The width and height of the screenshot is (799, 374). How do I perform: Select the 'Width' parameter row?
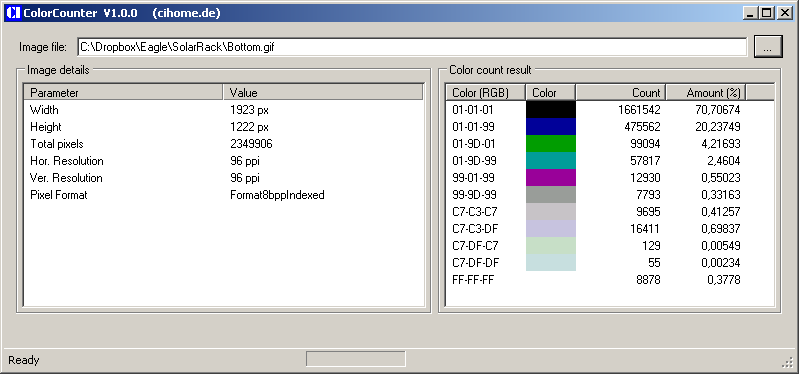223,110
